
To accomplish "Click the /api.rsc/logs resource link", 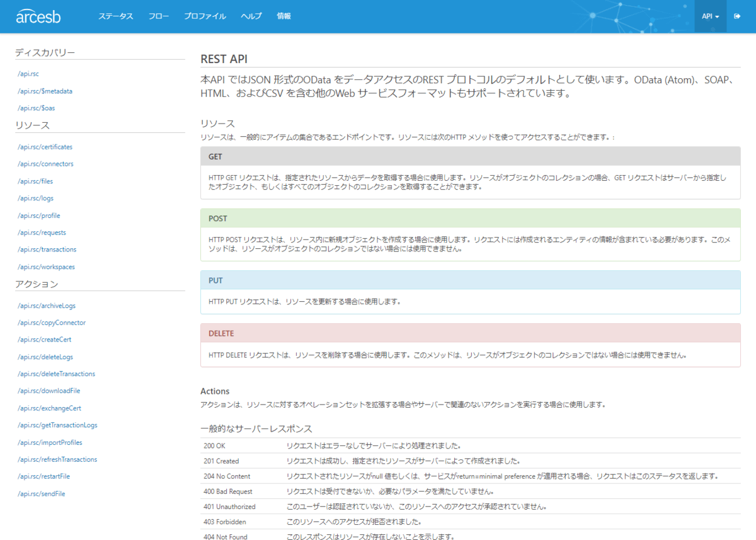I will coord(36,198).
